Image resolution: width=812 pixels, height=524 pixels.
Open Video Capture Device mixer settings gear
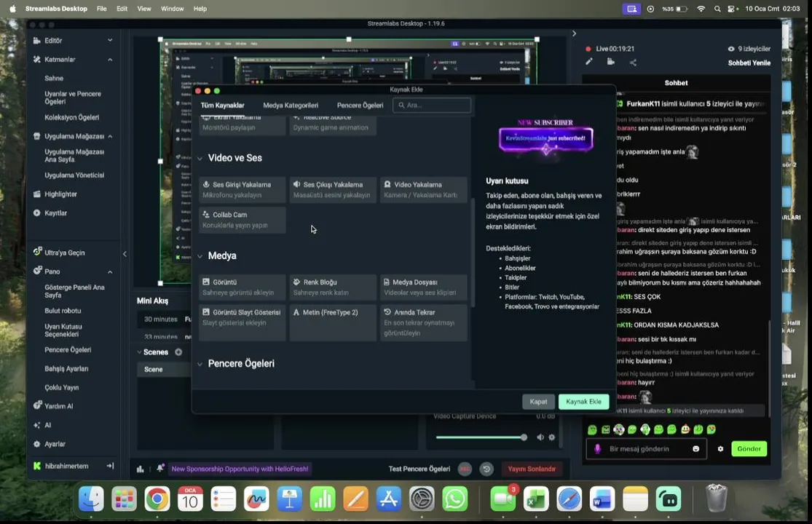click(x=552, y=437)
